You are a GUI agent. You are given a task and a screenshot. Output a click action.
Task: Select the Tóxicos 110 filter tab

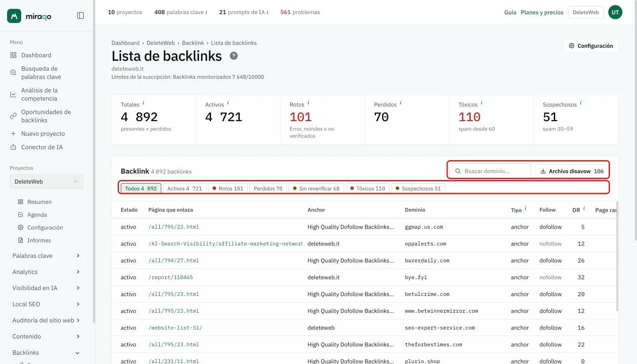(368, 188)
